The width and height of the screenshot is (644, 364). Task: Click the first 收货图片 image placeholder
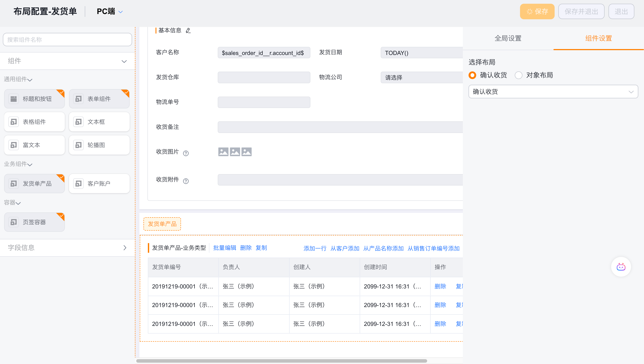(x=223, y=152)
